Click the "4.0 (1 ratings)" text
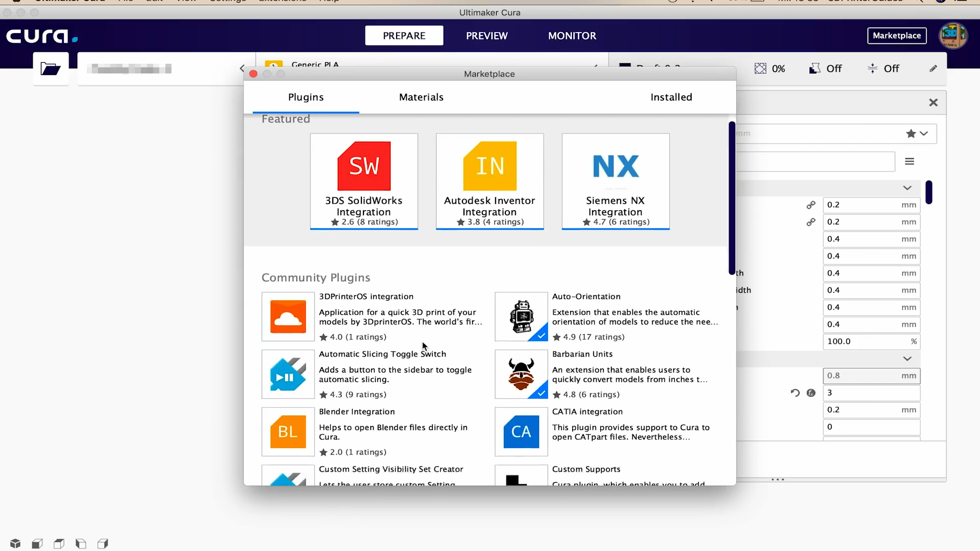 click(x=358, y=337)
